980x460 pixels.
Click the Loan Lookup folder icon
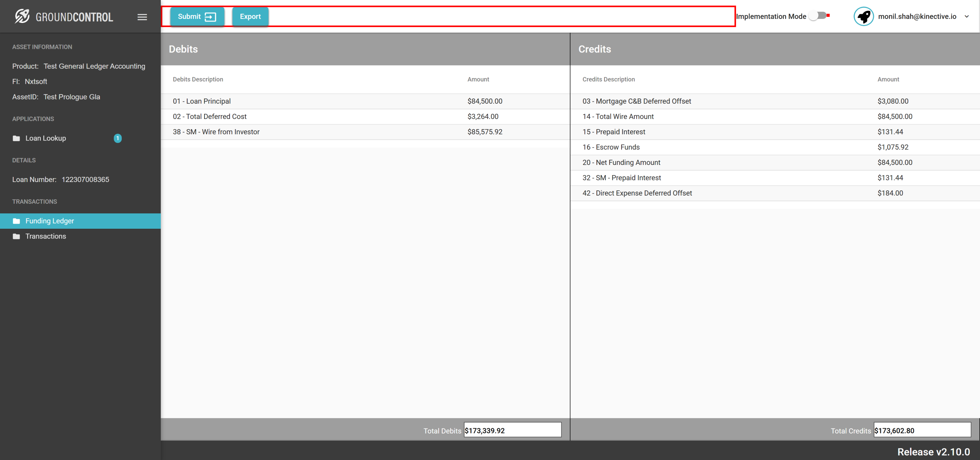[16, 138]
